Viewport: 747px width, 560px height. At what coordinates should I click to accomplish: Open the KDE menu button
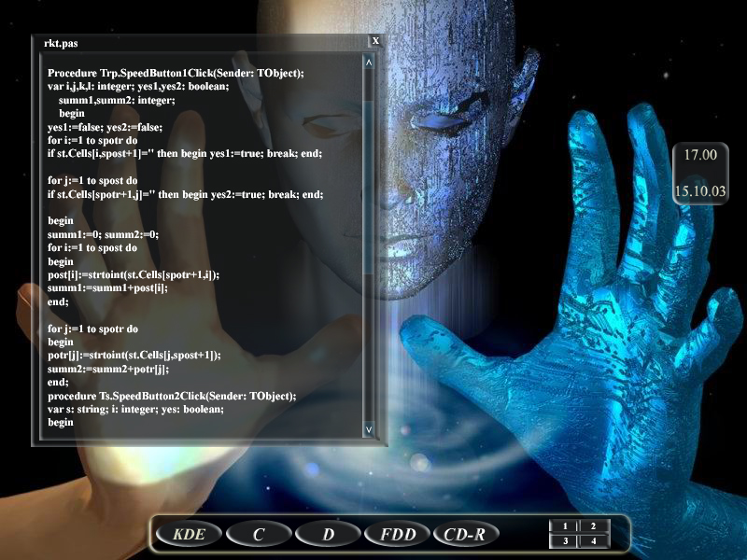(x=189, y=535)
